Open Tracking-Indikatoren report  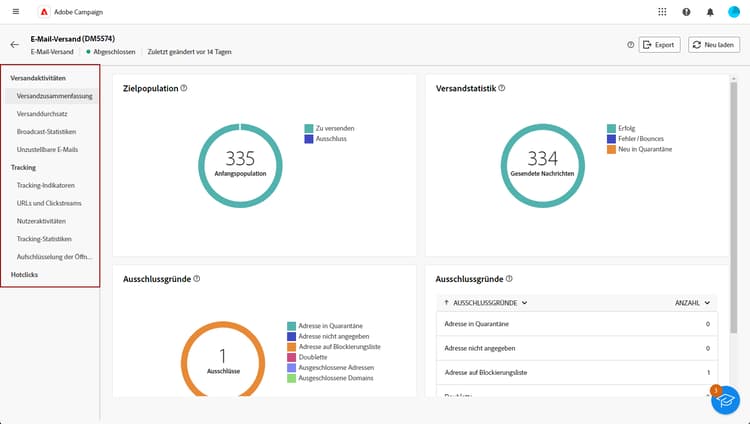coord(46,185)
